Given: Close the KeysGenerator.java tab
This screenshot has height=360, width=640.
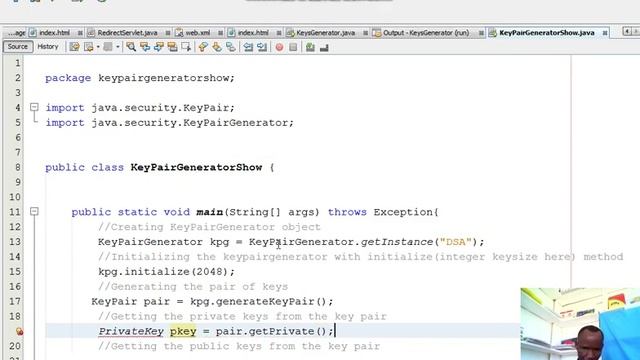Looking at the screenshot, I should 365,33.
